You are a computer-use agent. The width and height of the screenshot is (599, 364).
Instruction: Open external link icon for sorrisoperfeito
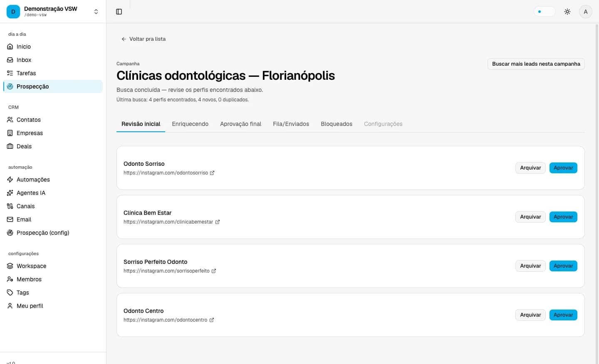[x=214, y=271]
